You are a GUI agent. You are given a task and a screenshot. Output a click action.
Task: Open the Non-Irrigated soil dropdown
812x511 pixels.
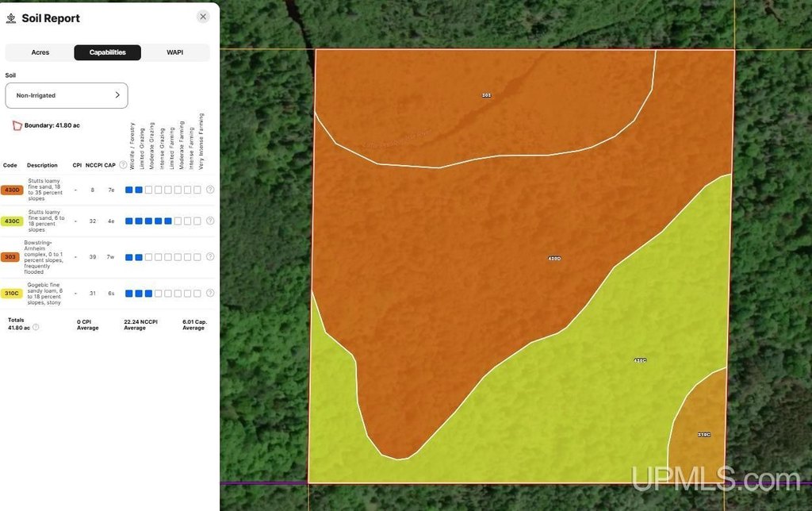tap(67, 95)
